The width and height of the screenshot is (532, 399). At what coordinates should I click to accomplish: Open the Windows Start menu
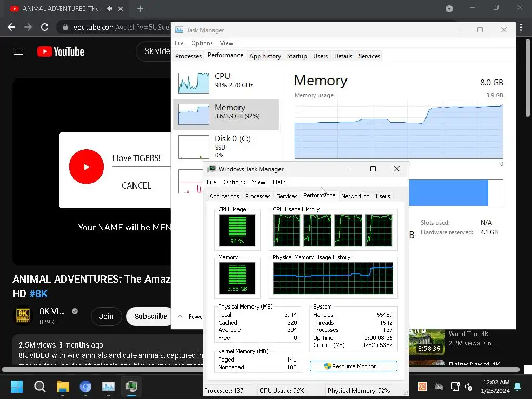[17, 387]
